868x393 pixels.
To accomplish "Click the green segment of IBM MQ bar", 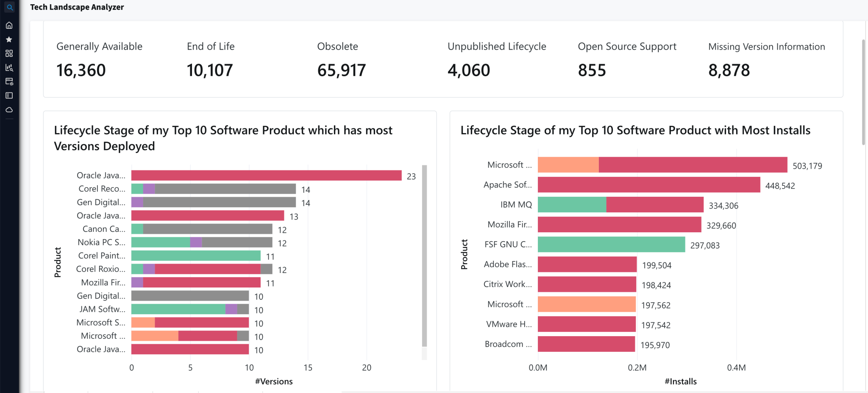I will [572, 205].
